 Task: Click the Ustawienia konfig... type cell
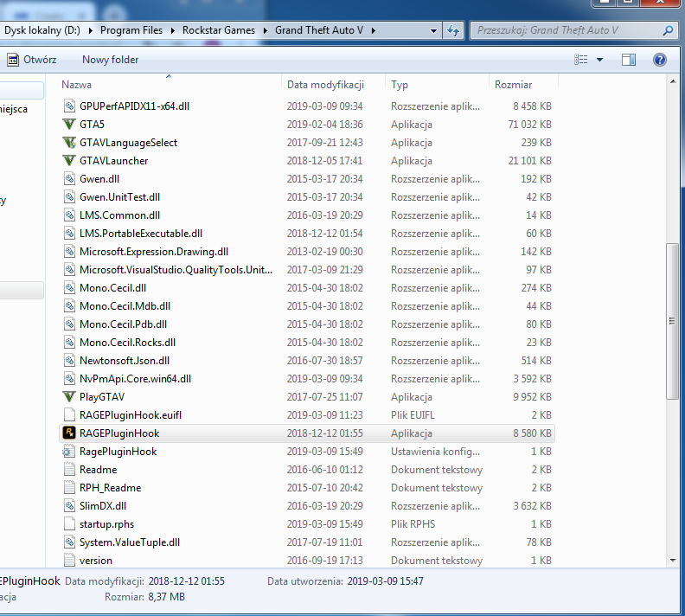coord(435,452)
